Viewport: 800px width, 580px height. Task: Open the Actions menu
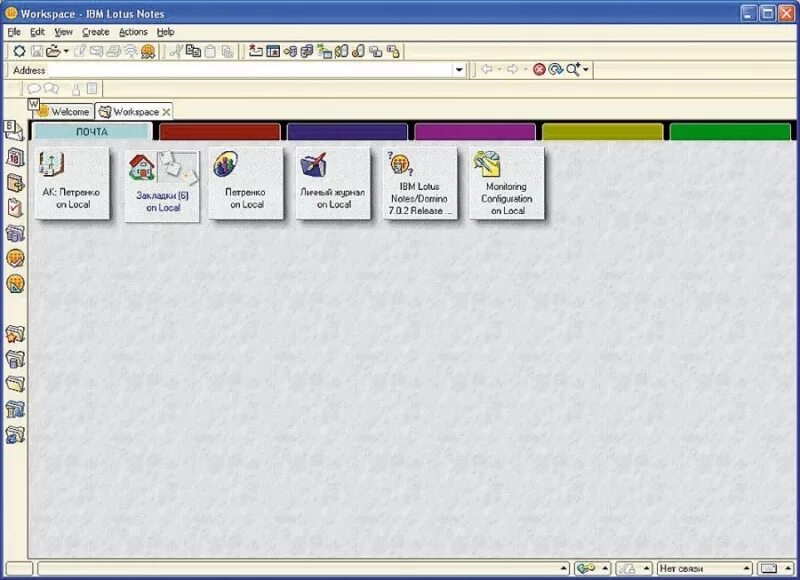(133, 32)
